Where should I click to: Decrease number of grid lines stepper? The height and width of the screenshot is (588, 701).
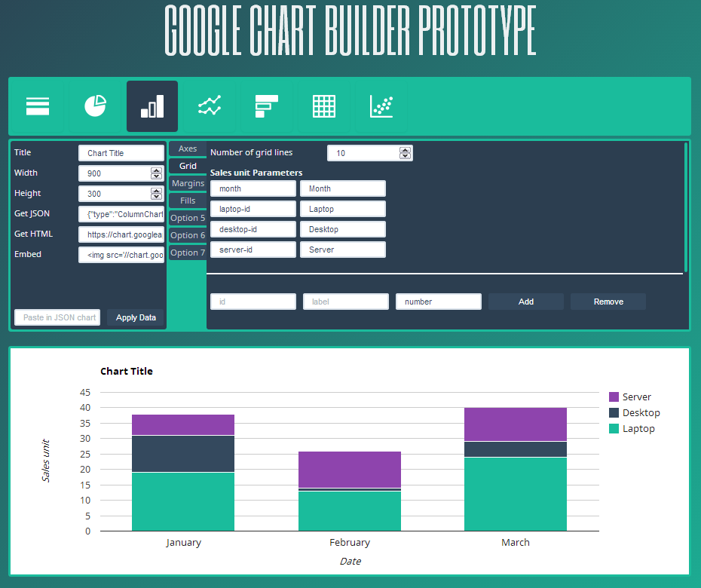click(405, 156)
